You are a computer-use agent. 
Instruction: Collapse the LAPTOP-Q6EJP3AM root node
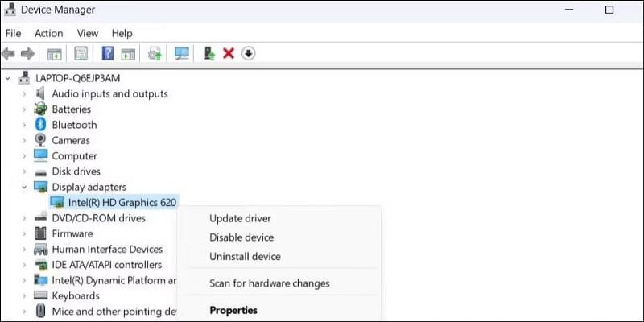[x=8, y=77]
